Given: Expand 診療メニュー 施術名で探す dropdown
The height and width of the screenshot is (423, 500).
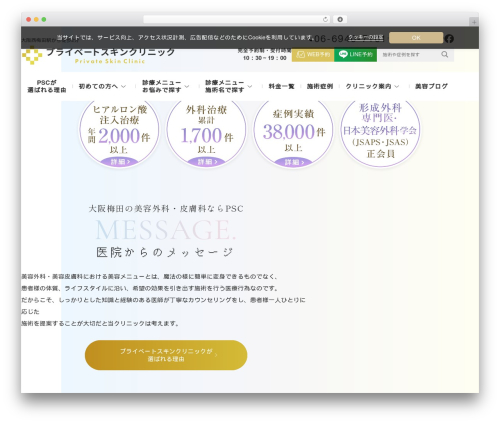Looking at the screenshot, I should pos(228,86).
